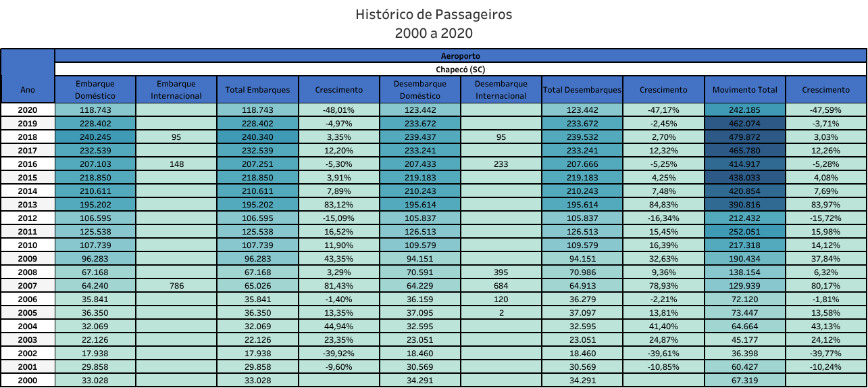This screenshot has height=388, width=868.
Task: Select the 684 international arrivals cell
Action: tap(501, 286)
